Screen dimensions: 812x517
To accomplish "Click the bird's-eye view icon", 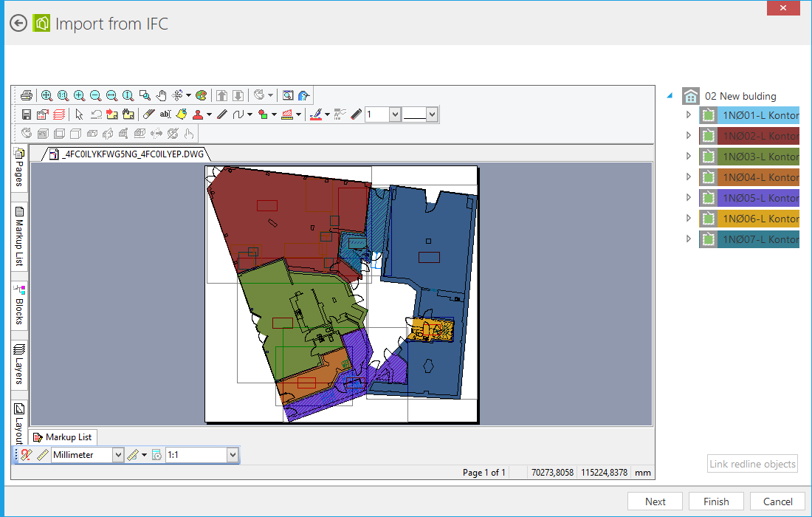I will 304,95.
